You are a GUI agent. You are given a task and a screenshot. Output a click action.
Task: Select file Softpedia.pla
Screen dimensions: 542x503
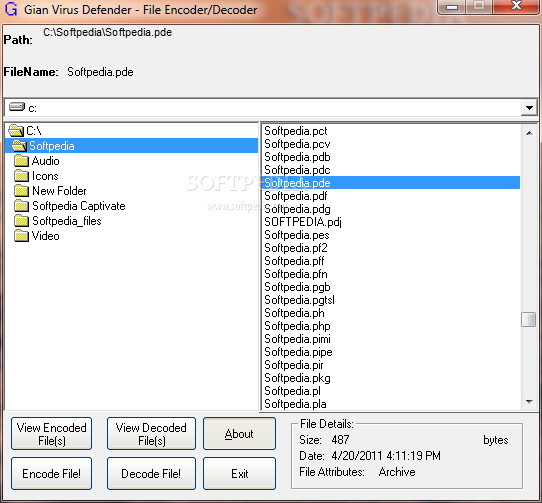295,404
